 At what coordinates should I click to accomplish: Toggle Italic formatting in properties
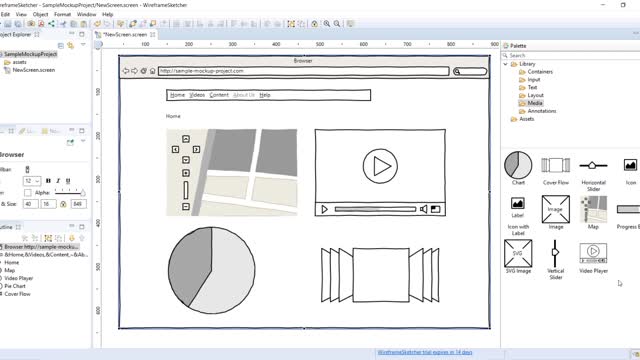tap(58, 181)
